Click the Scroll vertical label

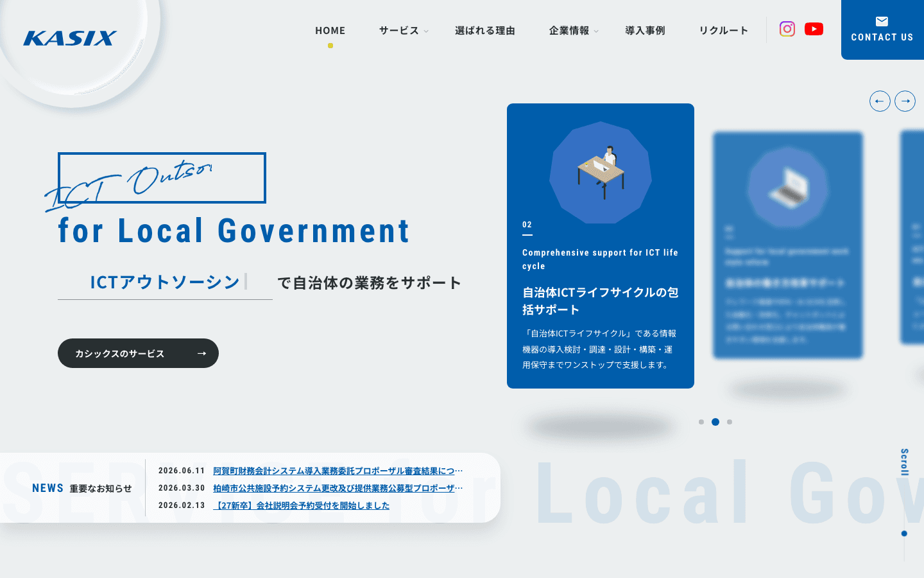click(904, 462)
